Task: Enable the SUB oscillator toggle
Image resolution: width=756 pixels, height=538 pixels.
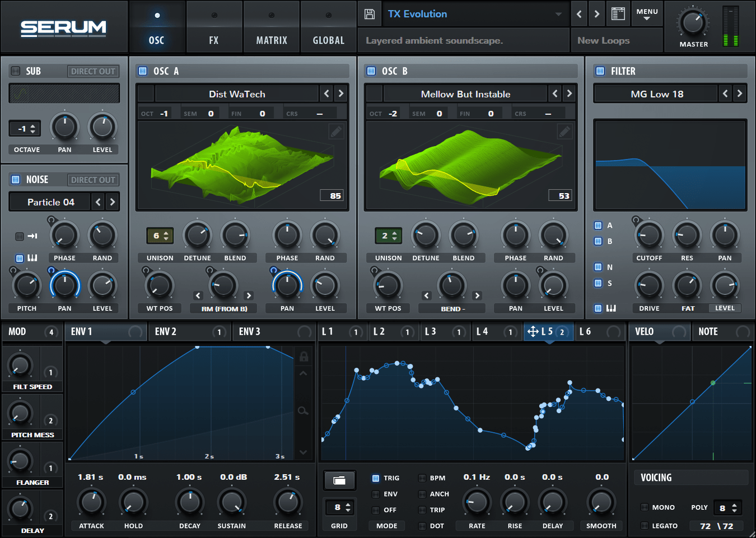Action: (15, 71)
